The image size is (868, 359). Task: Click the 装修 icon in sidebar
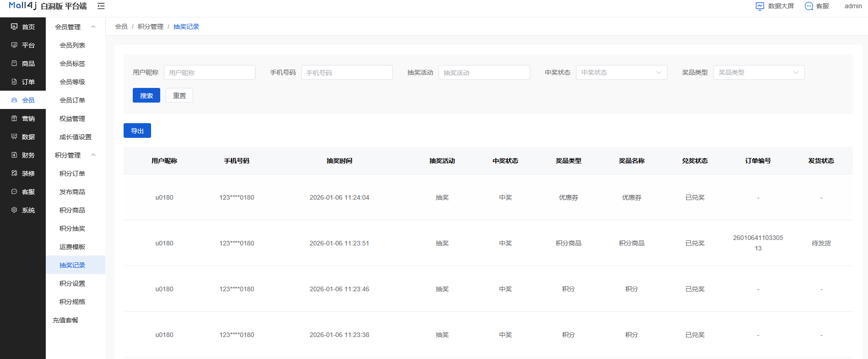(14, 173)
